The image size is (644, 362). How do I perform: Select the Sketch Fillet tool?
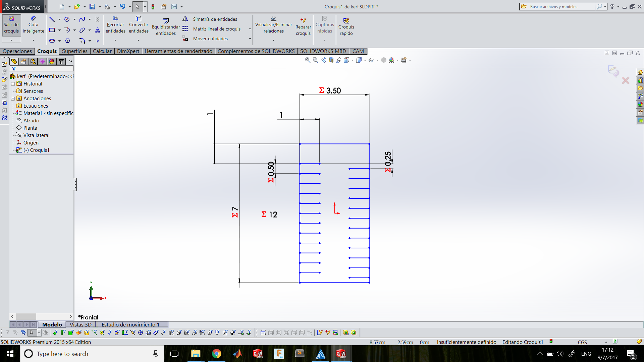pos(82,41)
